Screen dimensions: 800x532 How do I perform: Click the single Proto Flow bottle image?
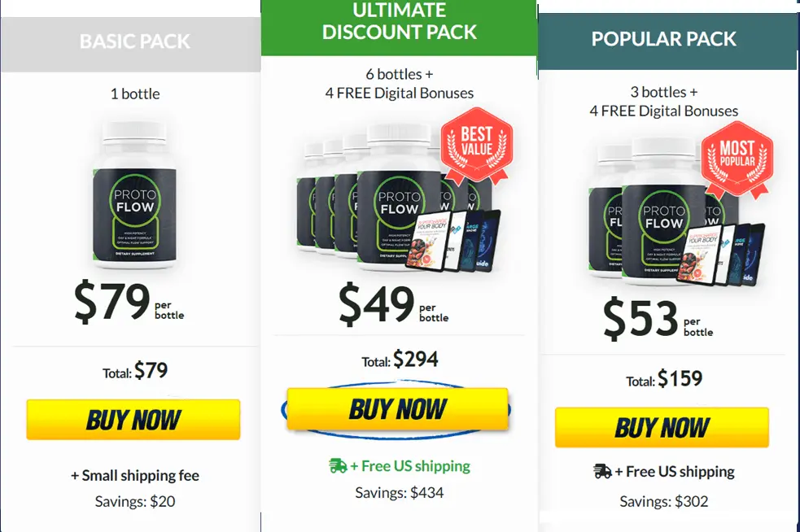[x=135, y=195]
